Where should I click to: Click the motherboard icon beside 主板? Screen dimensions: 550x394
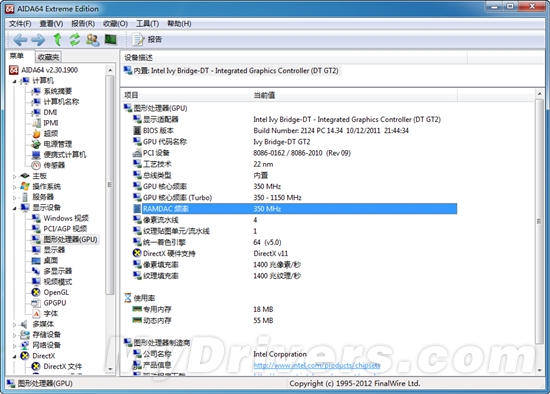coord(25,176)
